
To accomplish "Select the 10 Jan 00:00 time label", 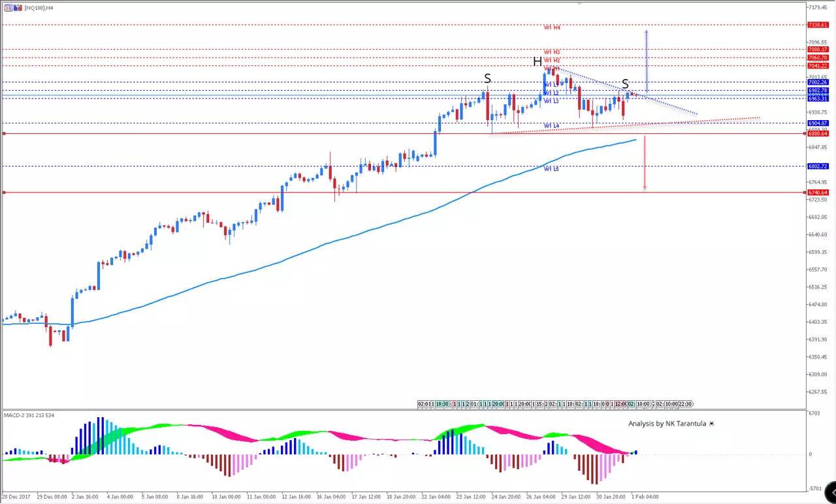I will coord(225,497).
